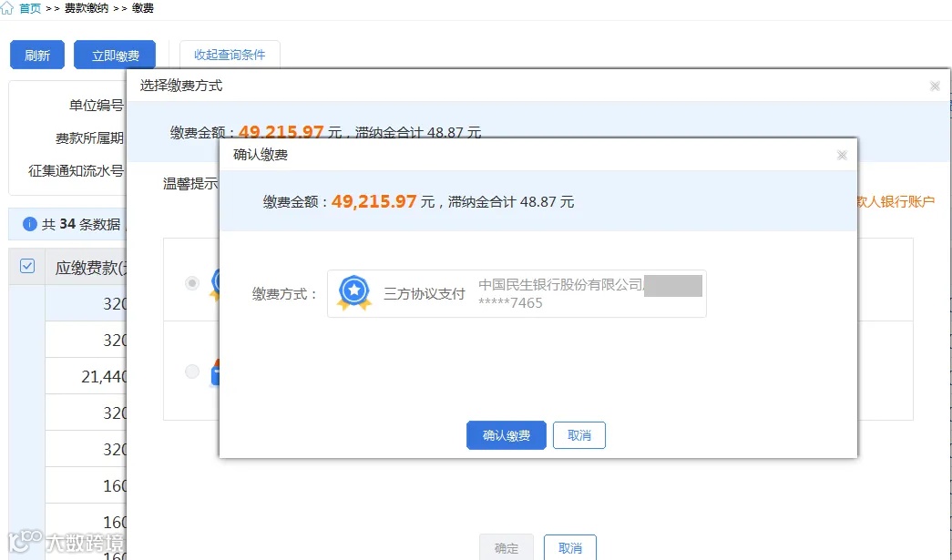952x560 pixels.
Task: Click the 费款所属期 field label
Action: point(90,138)
